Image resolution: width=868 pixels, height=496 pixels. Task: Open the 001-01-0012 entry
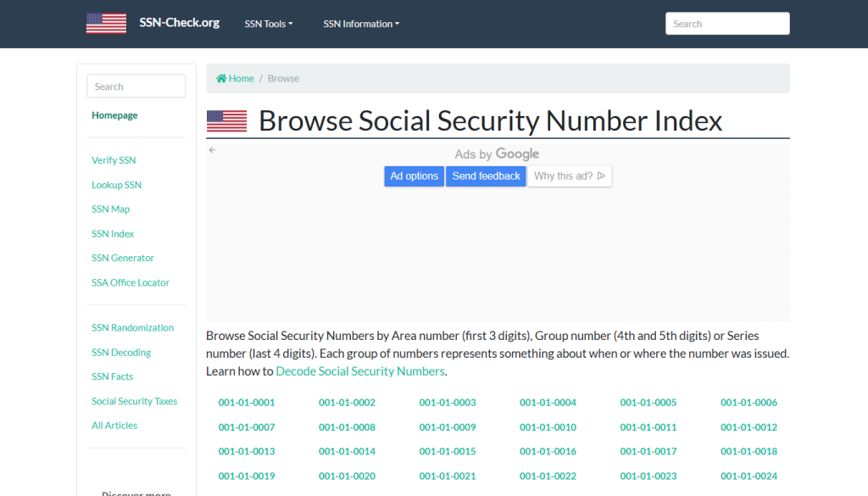pos(749,427)
